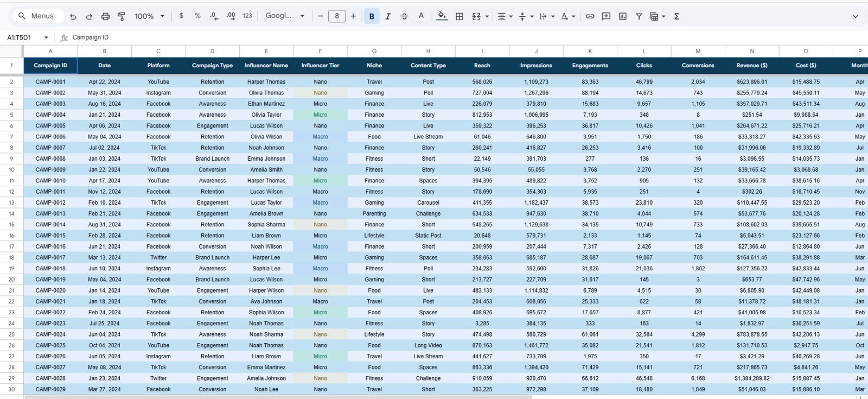Click the Revenue ($) header cell
Image resolution: width=868 pixels, height=399 pixels.
pos(752,66)
